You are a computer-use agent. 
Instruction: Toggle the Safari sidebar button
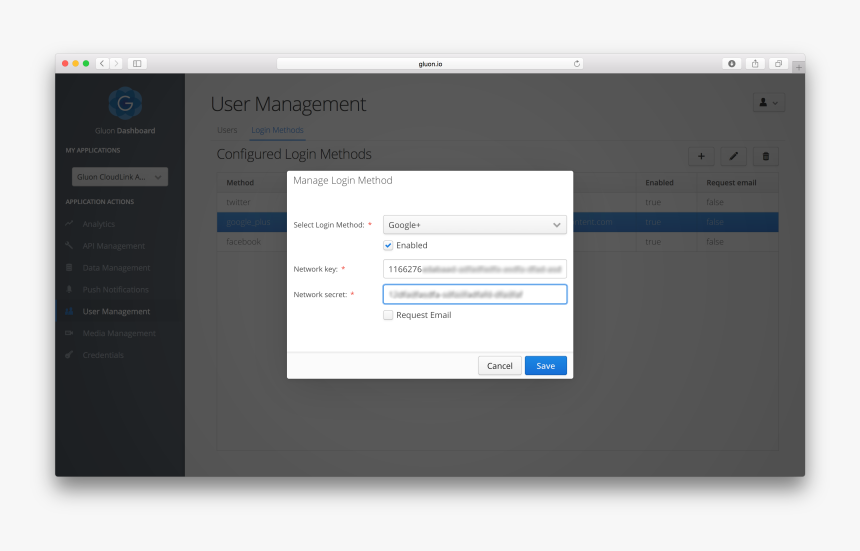(x=137, y=64)
